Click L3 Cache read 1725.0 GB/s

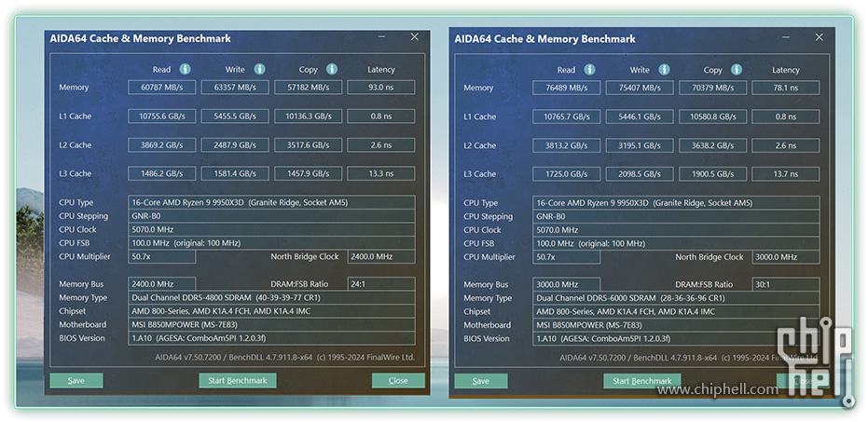566,173
